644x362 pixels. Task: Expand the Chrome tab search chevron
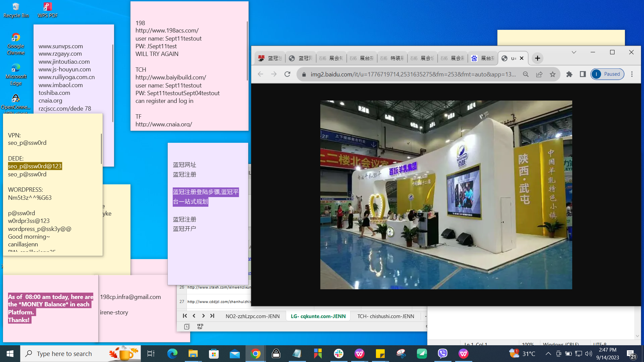tap(574, 52)
